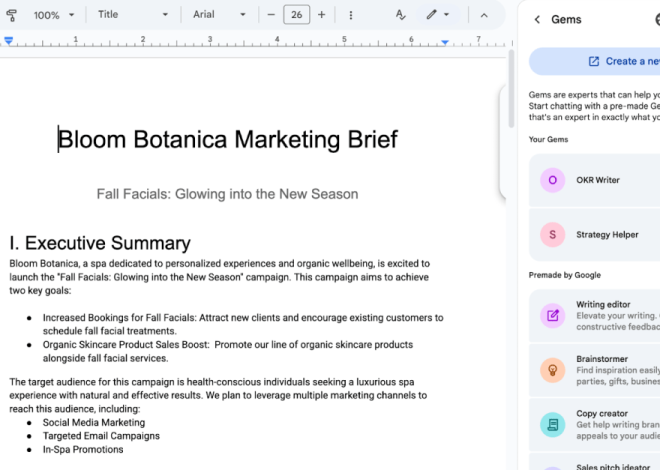
Task: Click the Bloom Botanica Marketing Brief title
Action: point(228,140)
